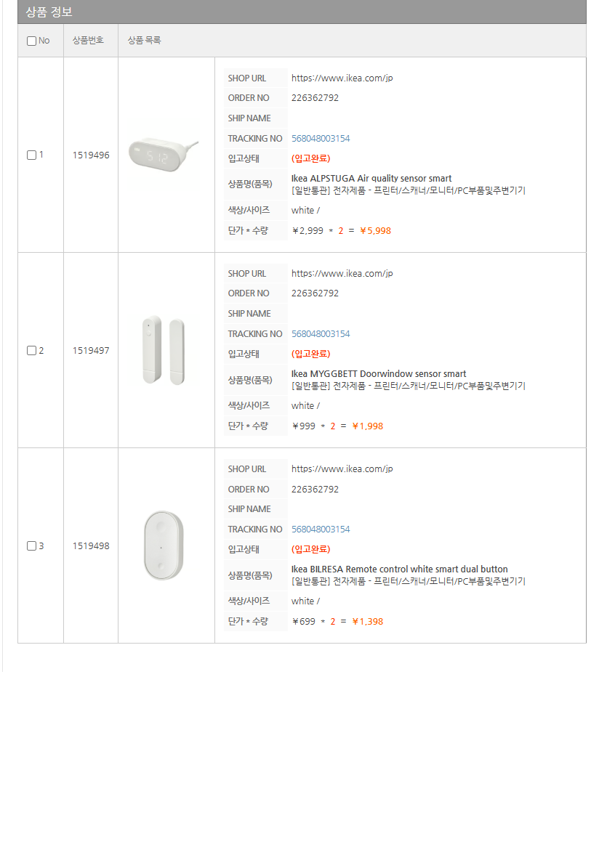Select the checkbox for item 2
Screen dimensions: 591x868
[31, 350]
